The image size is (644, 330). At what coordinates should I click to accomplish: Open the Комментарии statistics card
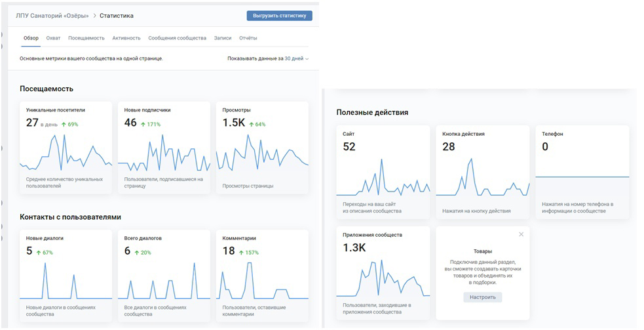(262, 276)
